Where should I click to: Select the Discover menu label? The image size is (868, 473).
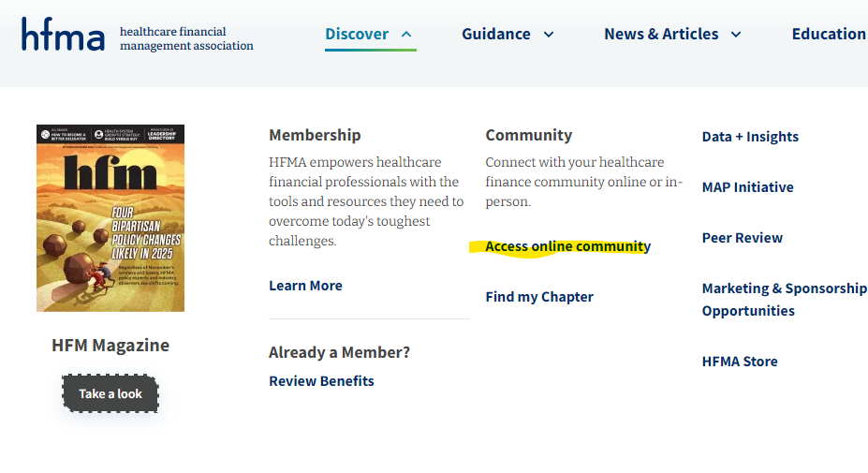point(356,35)
